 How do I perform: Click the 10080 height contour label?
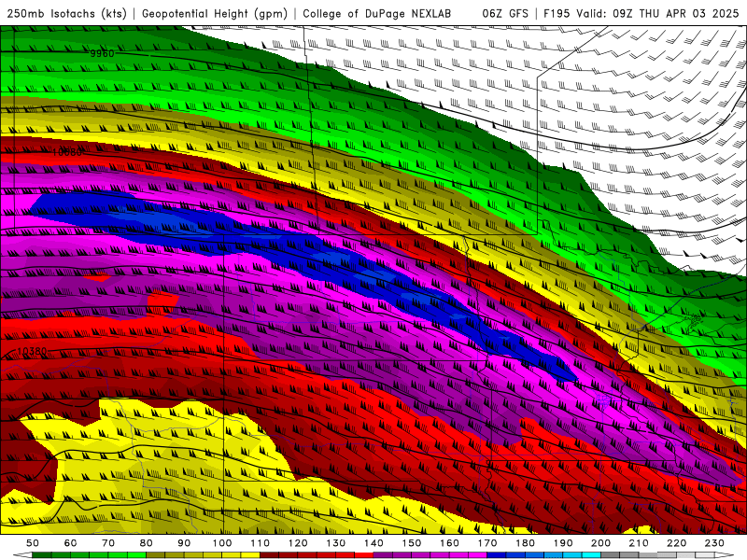tap(67, 152)
